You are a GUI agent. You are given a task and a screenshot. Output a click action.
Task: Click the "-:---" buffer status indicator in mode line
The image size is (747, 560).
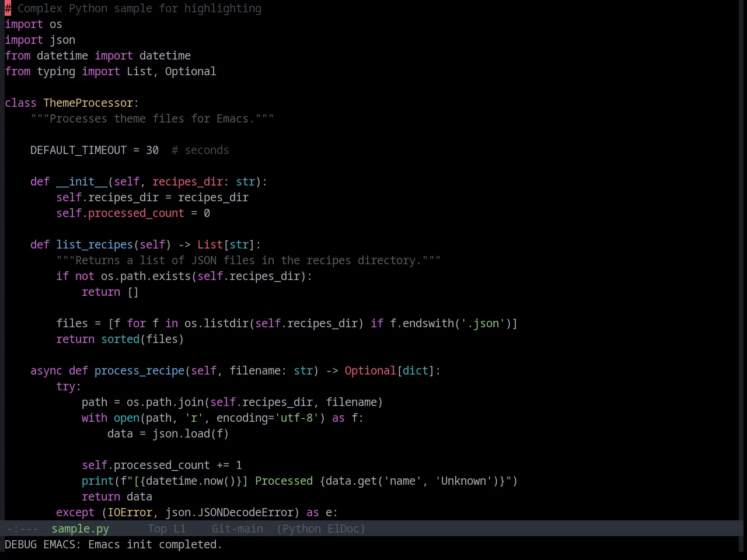click(22, 528)
